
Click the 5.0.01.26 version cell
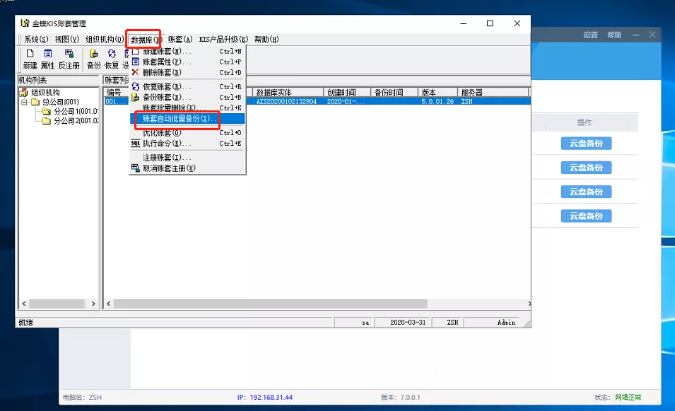point(437,102)
